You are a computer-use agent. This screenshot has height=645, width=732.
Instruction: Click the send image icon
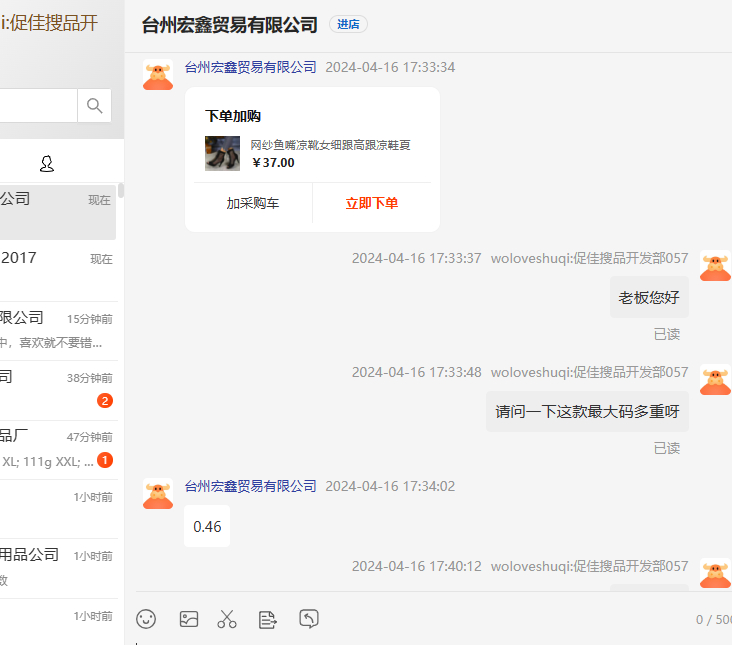click(x=189, y=619)
